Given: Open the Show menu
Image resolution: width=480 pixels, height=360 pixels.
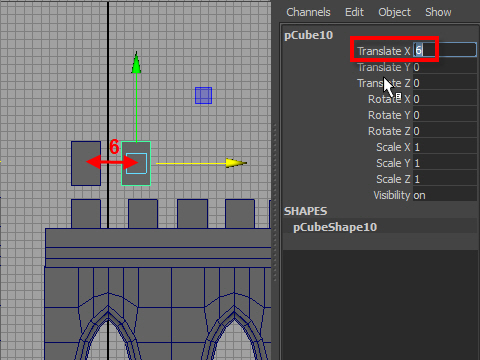Looking at the screenshot, I should [438, 12].
